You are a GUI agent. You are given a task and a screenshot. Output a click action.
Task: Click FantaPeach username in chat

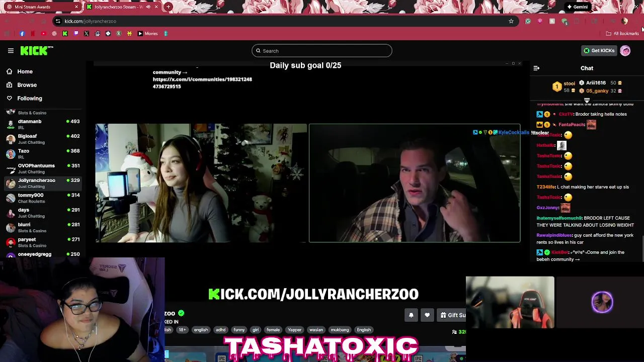pos(572,125)
